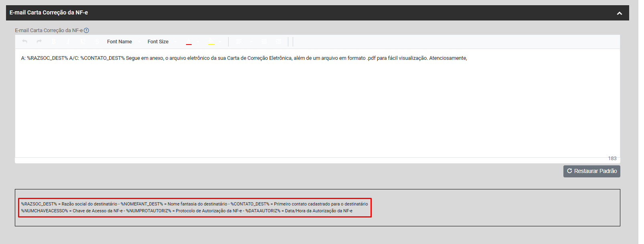Click the undo arrow in editor toolbar
Screen dimensions: 644x244
(x=25, y=42)
